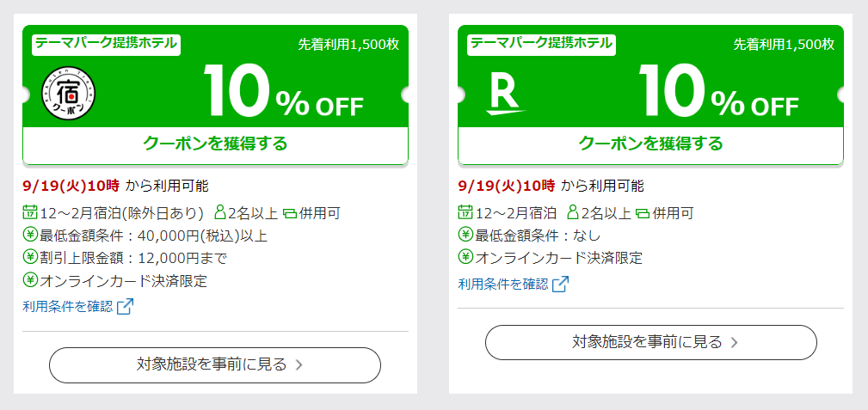Image resolution: width=868 pixels, height=410 pixels.
Task: Click yen icon next to 割引上限金額：12,000円まで
Action: pos(30,257)
